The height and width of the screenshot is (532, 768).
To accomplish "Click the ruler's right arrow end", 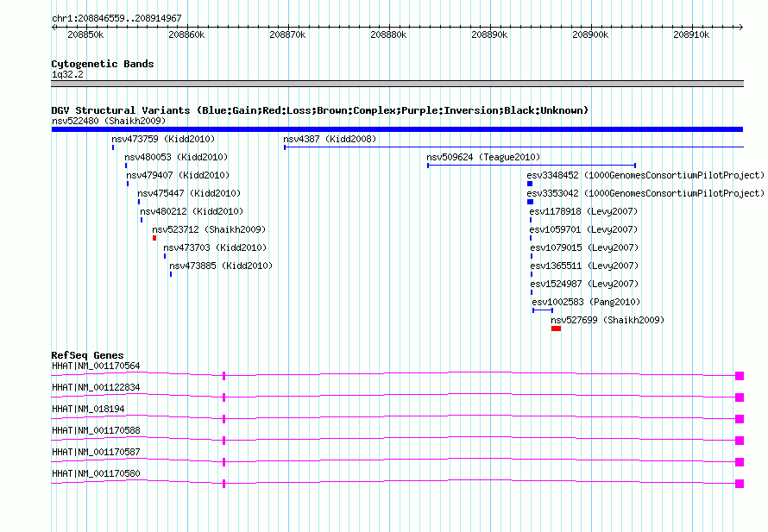I will tap(741, 27).
